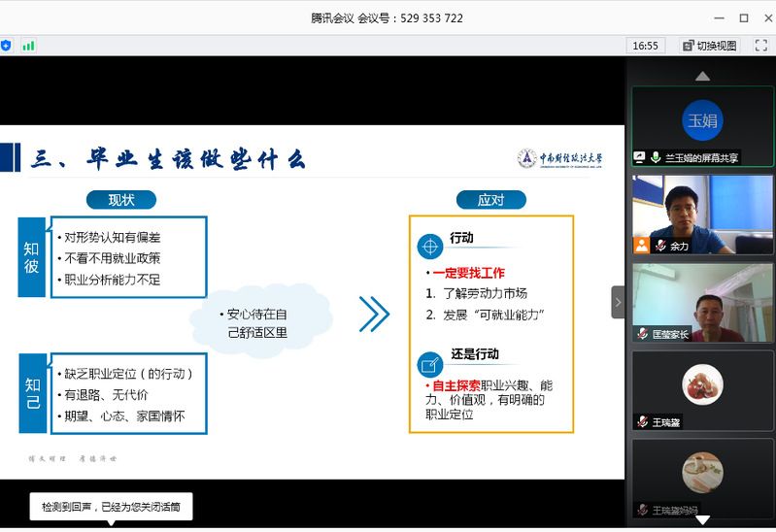Screen dimensions: 776x532
Task: Click the 16:55 meeting timer
Action: tap(645, 46)
